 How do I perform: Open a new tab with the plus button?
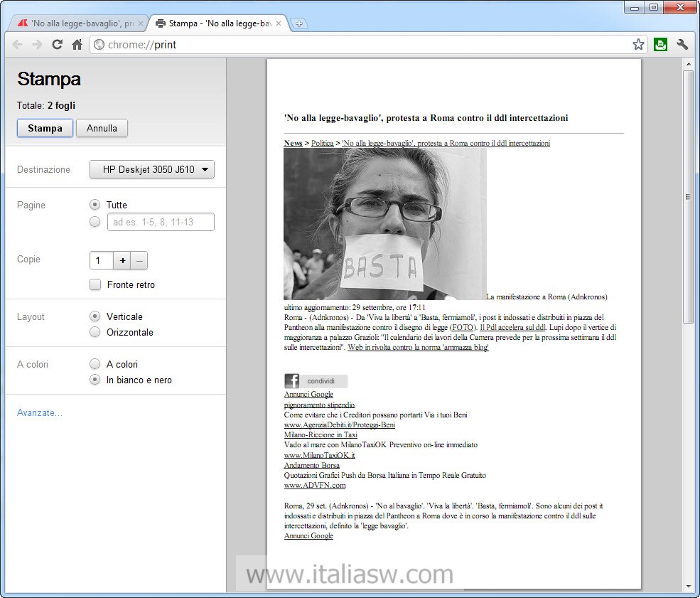click(299, 23)
